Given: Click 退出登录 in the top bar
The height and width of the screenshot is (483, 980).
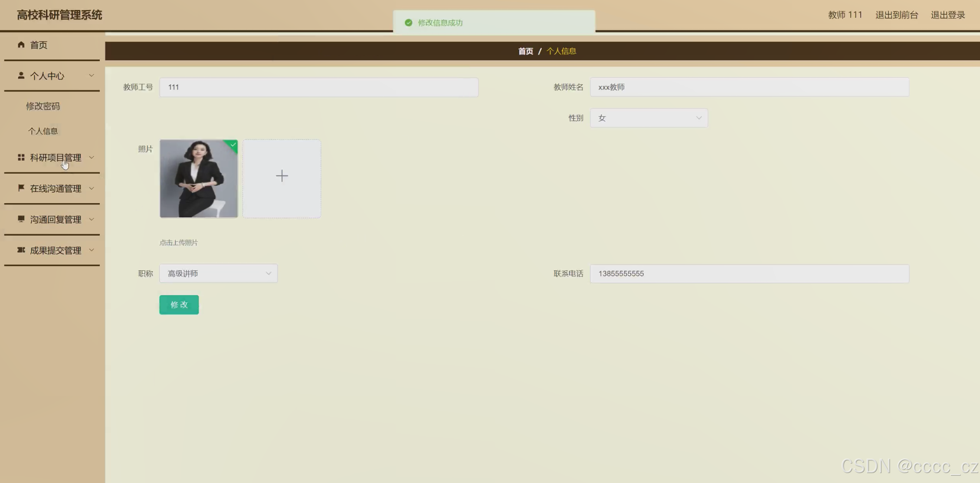Looking at the screenshot, I should (x=947, y=15).
